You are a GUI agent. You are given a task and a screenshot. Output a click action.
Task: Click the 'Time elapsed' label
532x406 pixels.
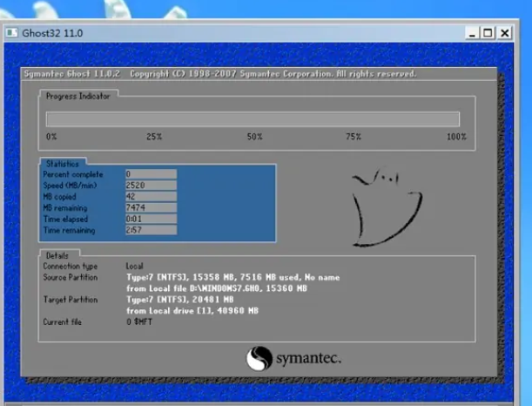[x=65, y=219]
